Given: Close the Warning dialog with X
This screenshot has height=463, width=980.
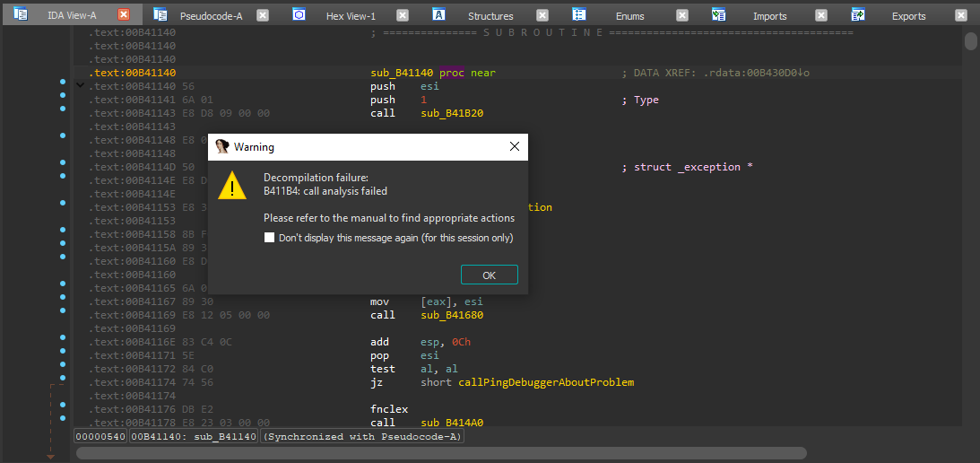Looking at the screenshot, I should (x=515, y=146).
